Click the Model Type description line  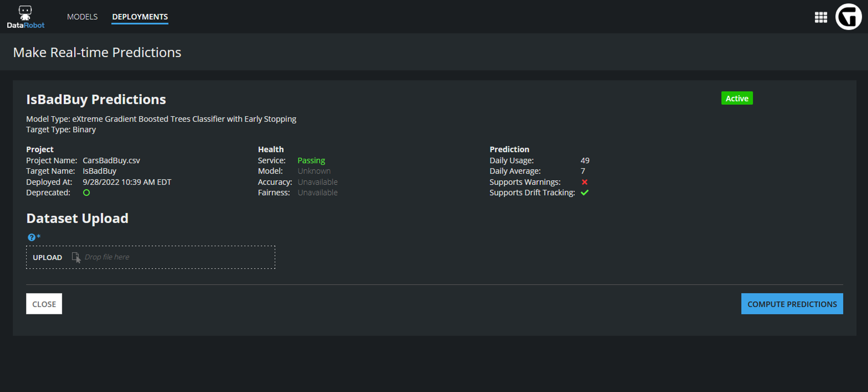click(161, 119)
